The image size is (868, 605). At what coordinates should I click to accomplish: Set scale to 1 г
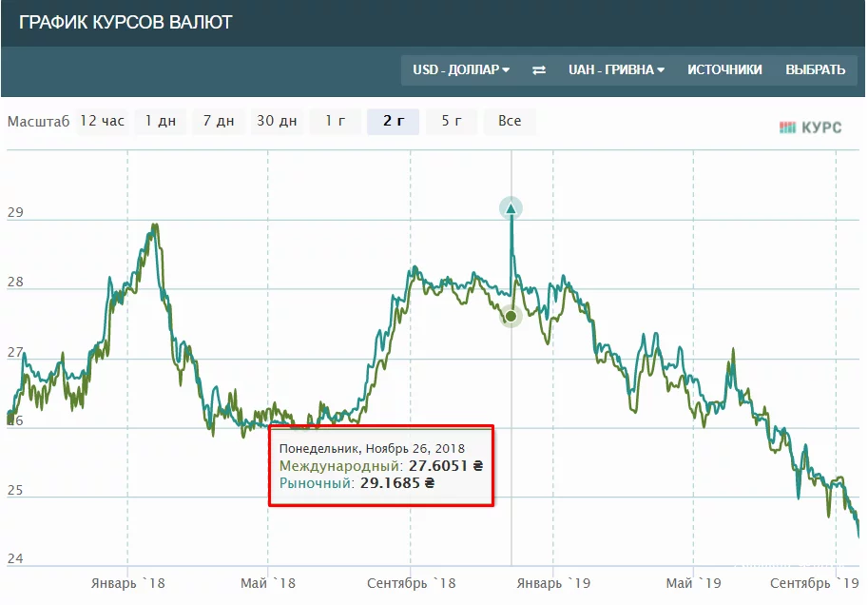tap(335, 122)
